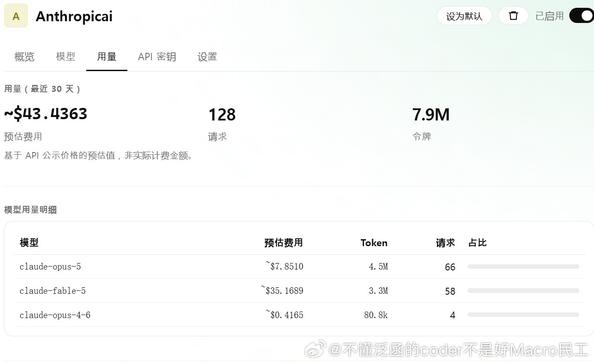Click the 模型用量明细 heading
594x364 pixels.
(30, 210)
